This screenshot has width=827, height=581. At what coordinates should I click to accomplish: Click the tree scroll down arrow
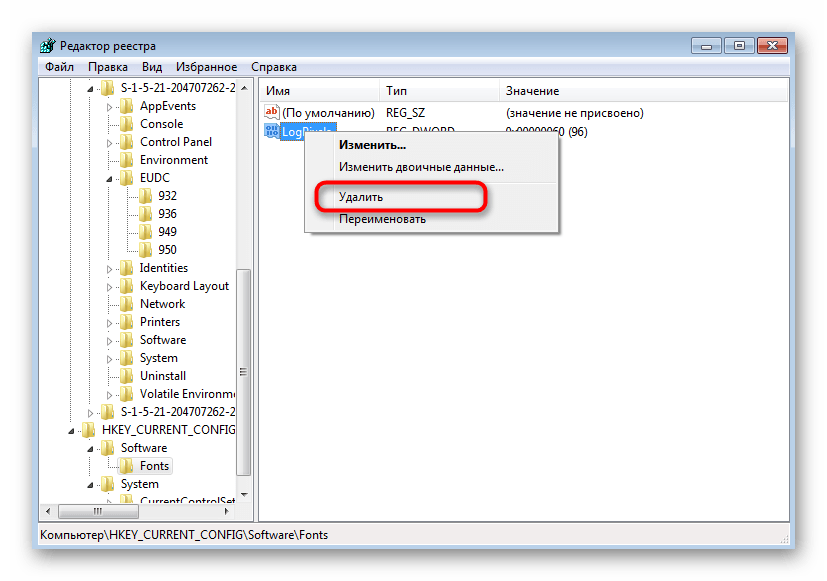click(244, 495)
